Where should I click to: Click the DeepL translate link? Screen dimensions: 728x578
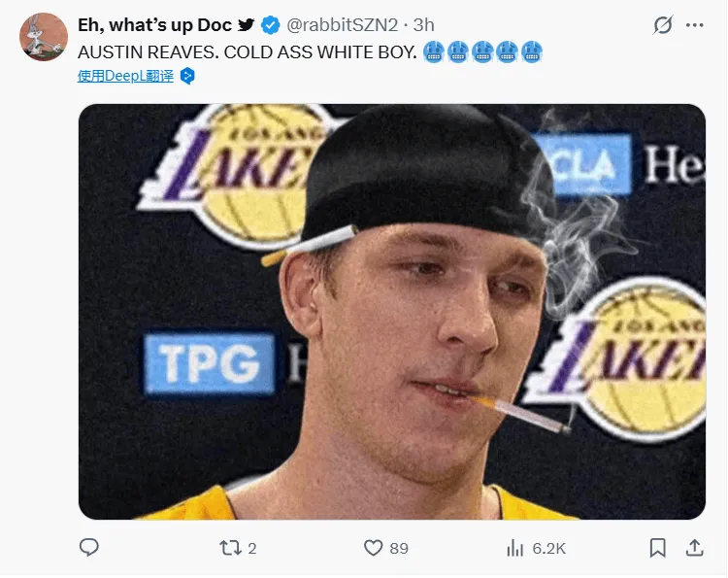(125, 75)
